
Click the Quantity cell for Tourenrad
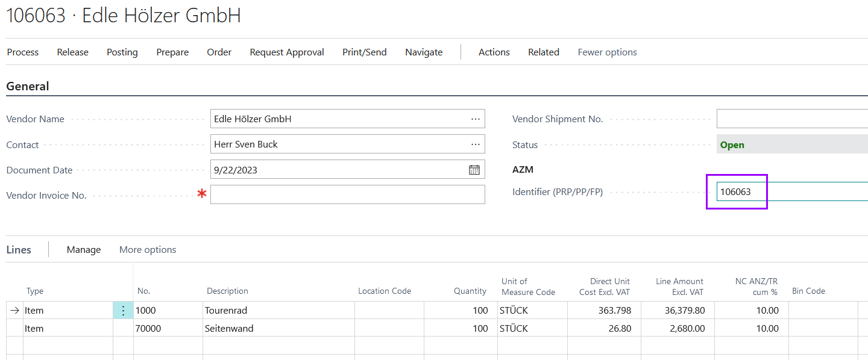[x=461, y=311]
